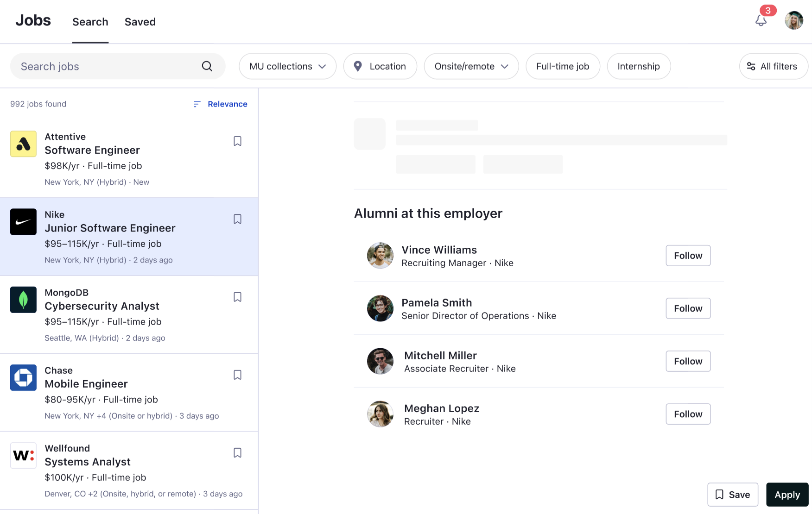Click the Jobs heading
The width and height of the screenshot is (812, 514).
pyautogui.click(x=33, y=20)
